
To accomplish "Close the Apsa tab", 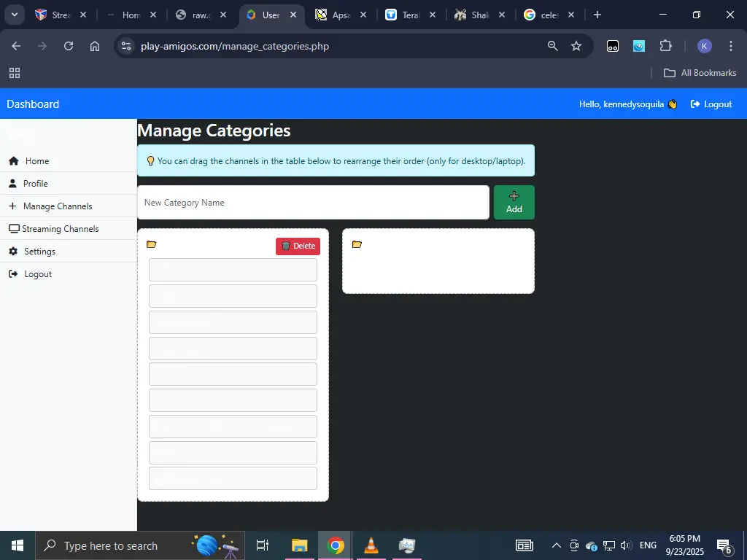I will pyautogui.click(x=363, y=15).
